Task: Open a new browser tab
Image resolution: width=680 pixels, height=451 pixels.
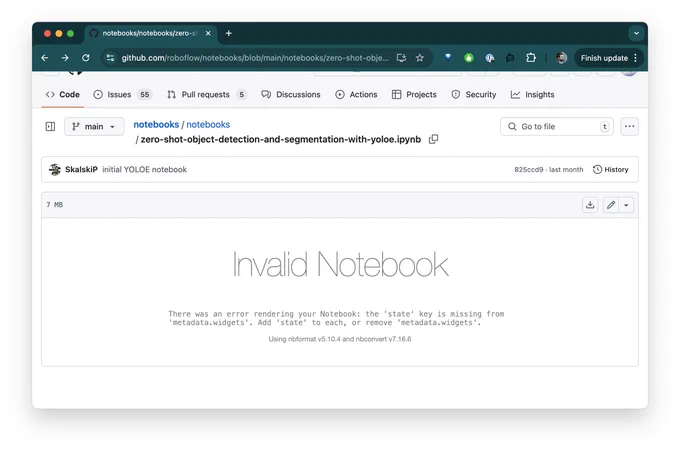Action: [x=229, y=33]
